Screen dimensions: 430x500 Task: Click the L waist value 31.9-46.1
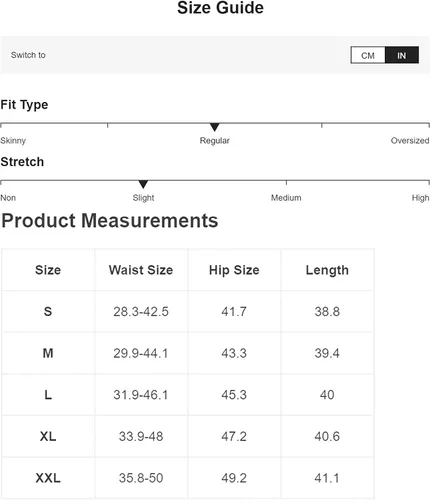coord(141,395)
